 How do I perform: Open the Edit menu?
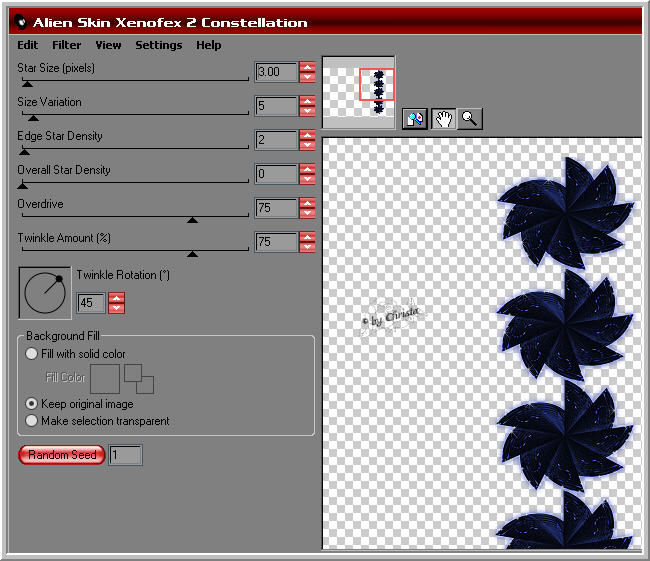(27, 45)
